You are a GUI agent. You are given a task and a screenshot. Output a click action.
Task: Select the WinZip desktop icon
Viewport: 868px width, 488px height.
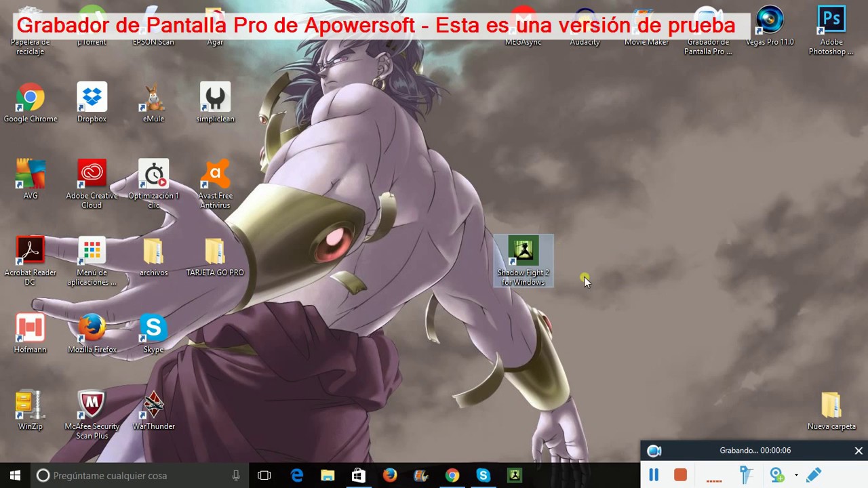click(31, 411)
